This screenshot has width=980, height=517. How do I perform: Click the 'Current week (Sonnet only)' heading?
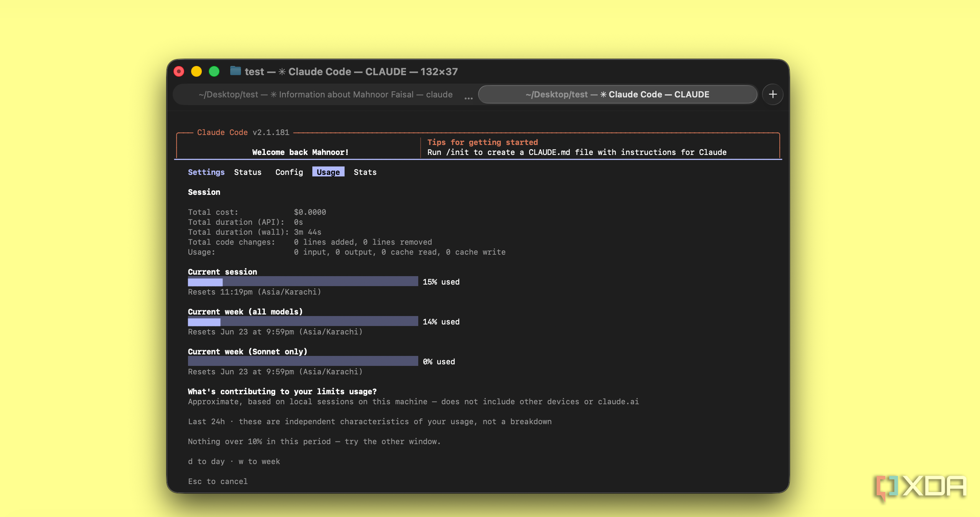247,352
